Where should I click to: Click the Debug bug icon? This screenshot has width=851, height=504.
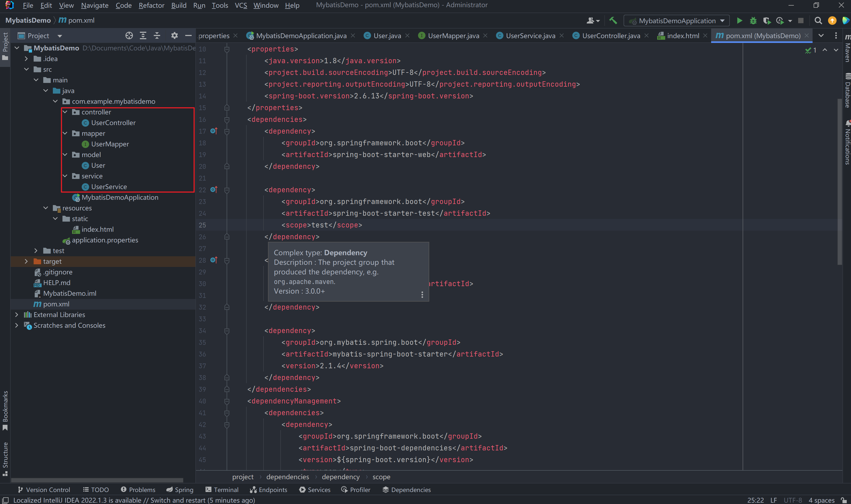point(753,21)
